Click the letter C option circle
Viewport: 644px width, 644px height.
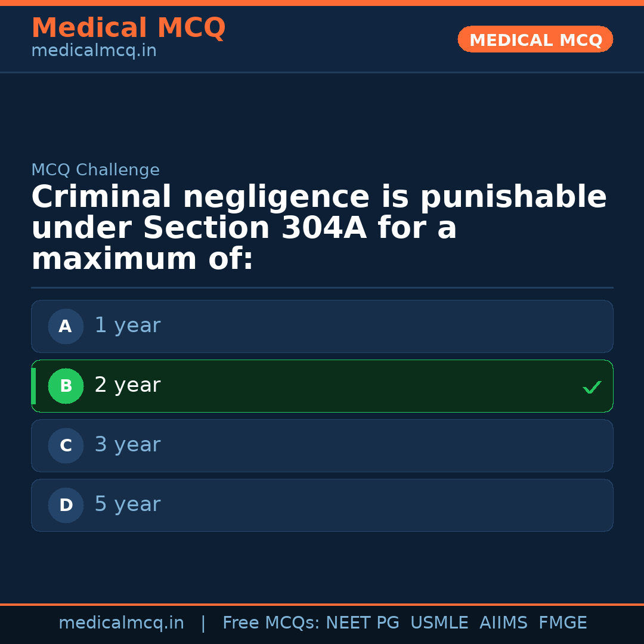(x=66, y=445)
